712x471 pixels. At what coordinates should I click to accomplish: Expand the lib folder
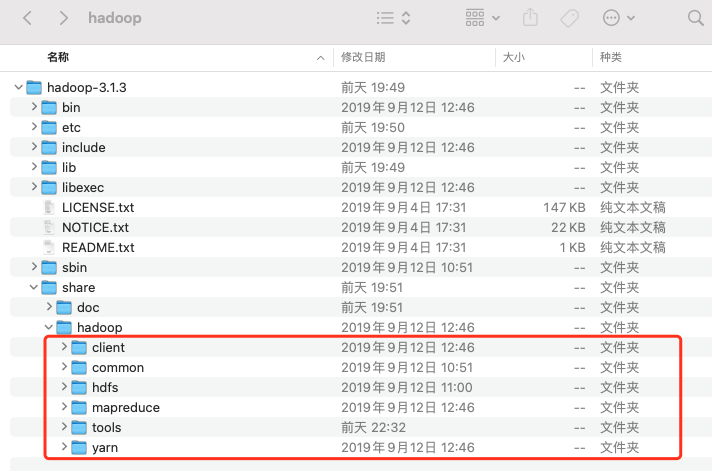pyautogui.click(x=34, y=167)
